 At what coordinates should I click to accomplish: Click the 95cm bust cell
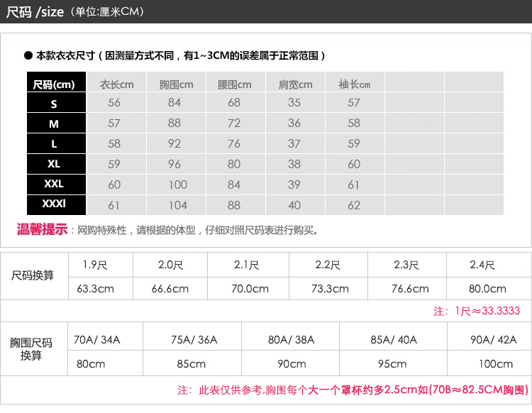tap(392, 364)
